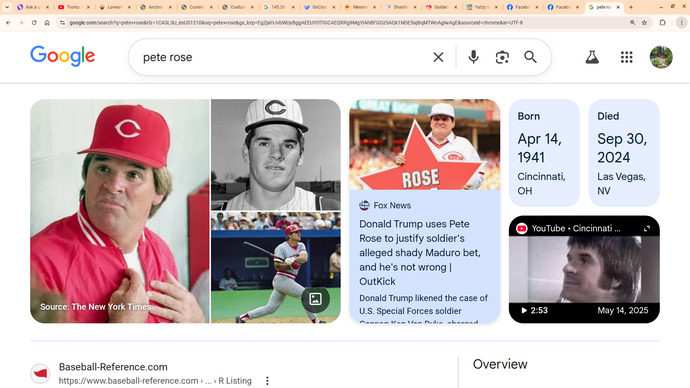Image resolution: width=690 pixels, height=388 pixels.
Task: Open the Chrome three-dot menu
Action: pyautogui.click(x=681, y=22)
